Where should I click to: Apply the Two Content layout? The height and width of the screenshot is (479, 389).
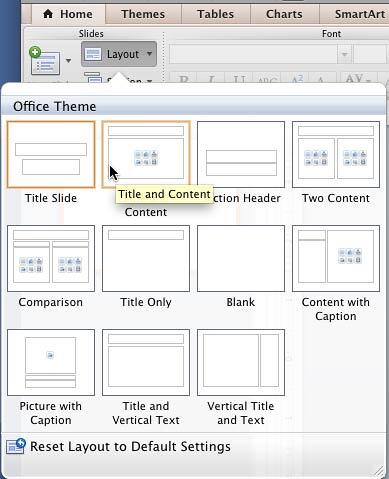tap(336, 154)
